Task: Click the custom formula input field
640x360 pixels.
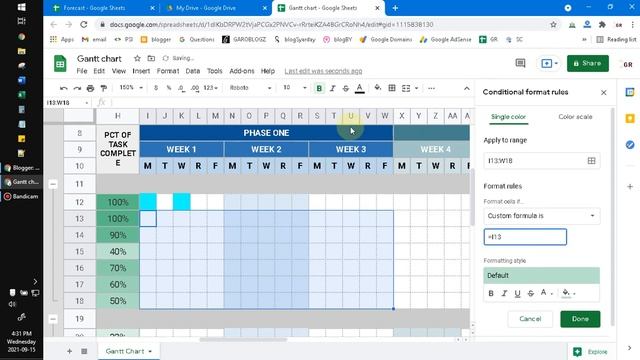Action: (525, 237)
